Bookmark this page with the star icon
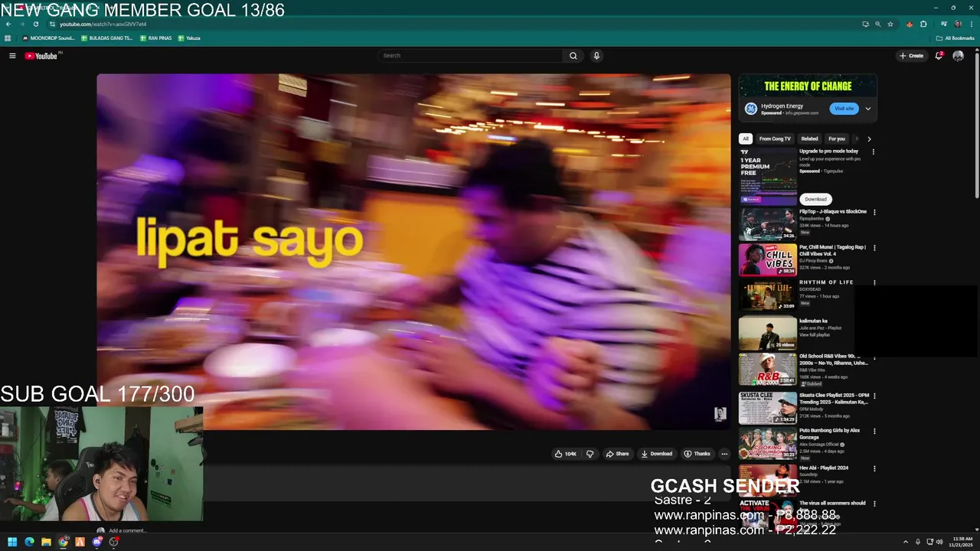980x551 pixels. click(x=890, y=24)
